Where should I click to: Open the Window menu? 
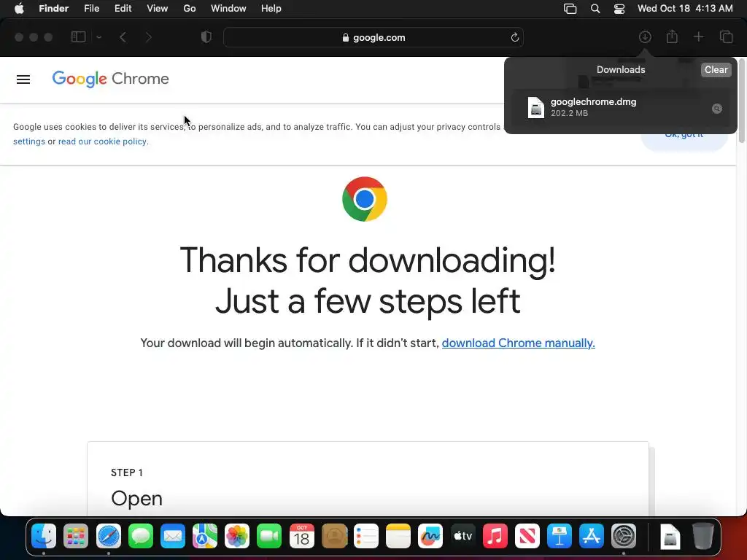click(228, 9)
